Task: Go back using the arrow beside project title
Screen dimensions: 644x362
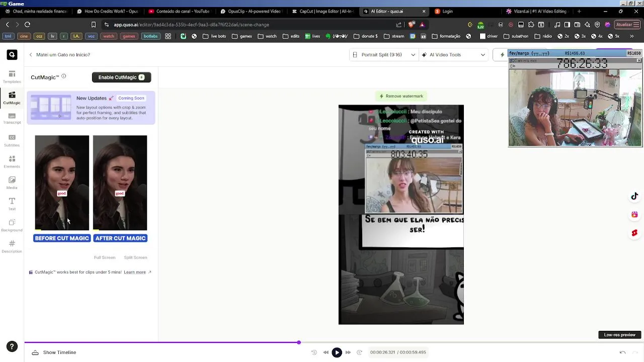Action: point(31,55)
